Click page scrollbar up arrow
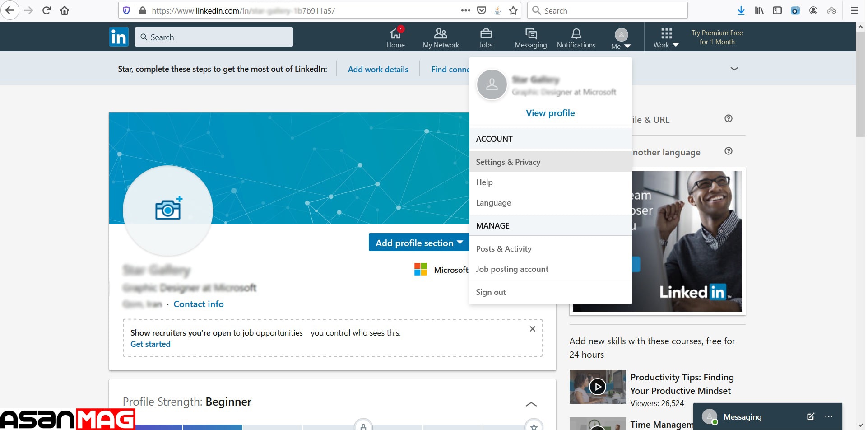868x430 pixels. click(861, 27)
